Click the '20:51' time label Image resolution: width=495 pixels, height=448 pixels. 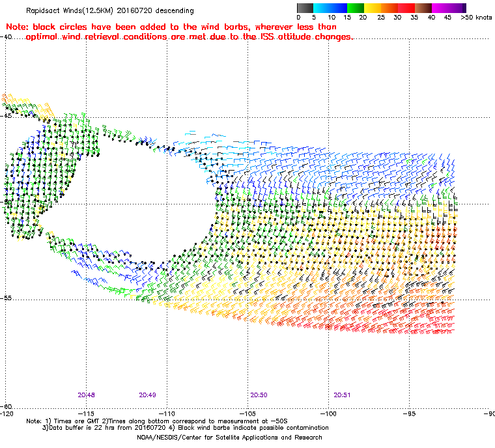(342, 395)
